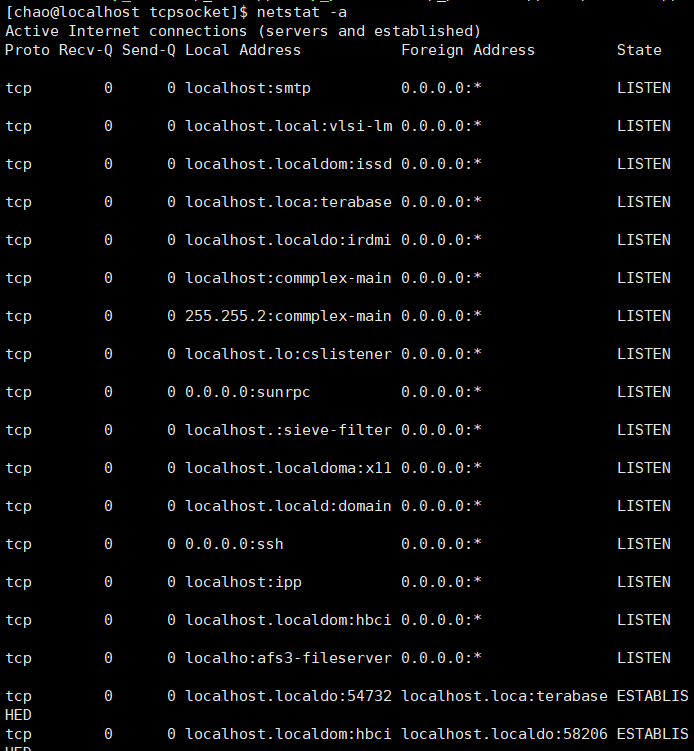Click the 'localhost.local:vlsi-lm' entry
Image resolution: width=694 pixels, height=751 pixels.
pyautogui.click(x=289, y=126)
